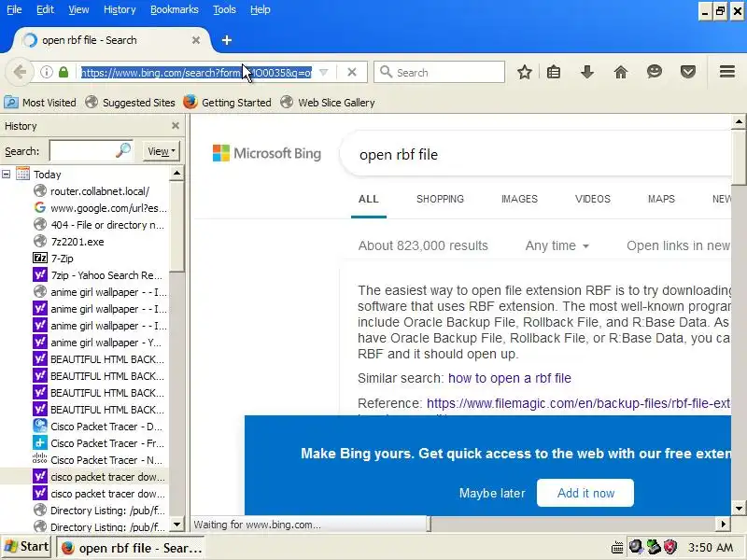This screenshot has width=747, height=560.
Task: Open site information icon in address bar
Action: 46,73
